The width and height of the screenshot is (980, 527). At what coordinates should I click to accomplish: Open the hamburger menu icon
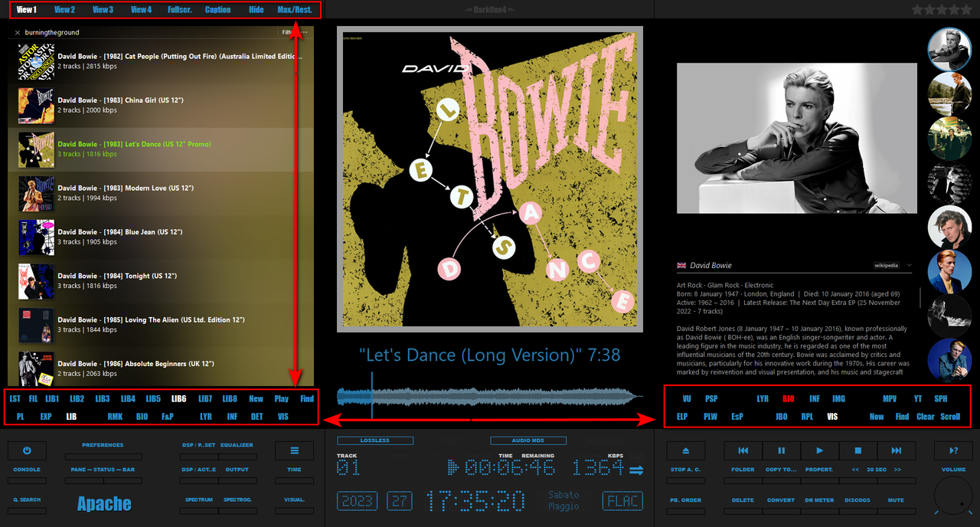(x=294, y=450)
